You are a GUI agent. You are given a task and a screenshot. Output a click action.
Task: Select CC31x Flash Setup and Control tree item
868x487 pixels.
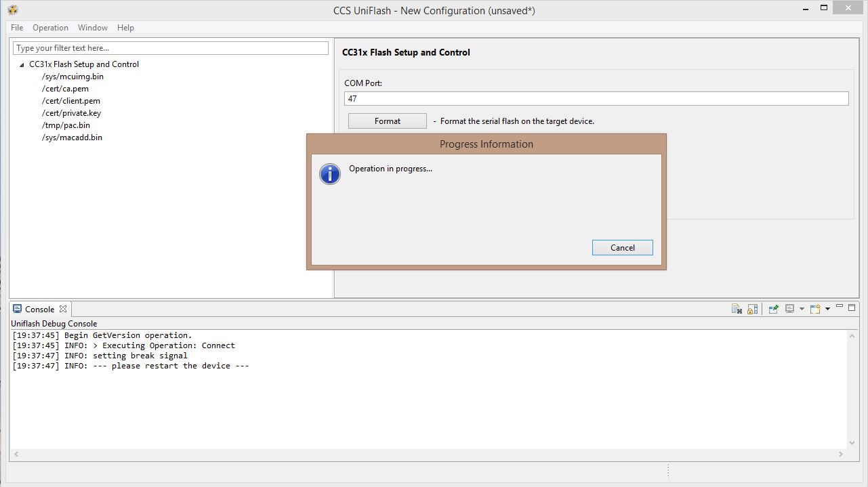(84, 64)
